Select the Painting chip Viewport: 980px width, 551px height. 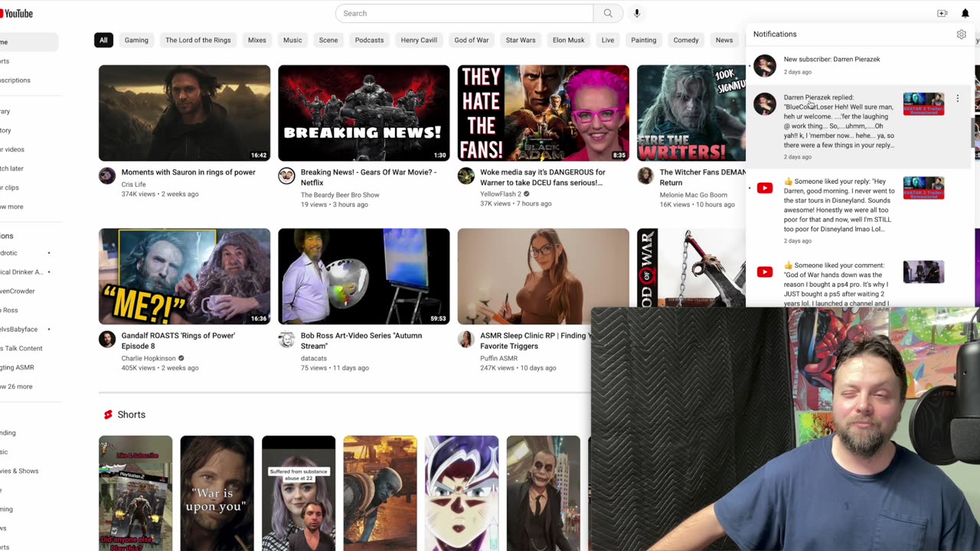click(x=644, y=40)
